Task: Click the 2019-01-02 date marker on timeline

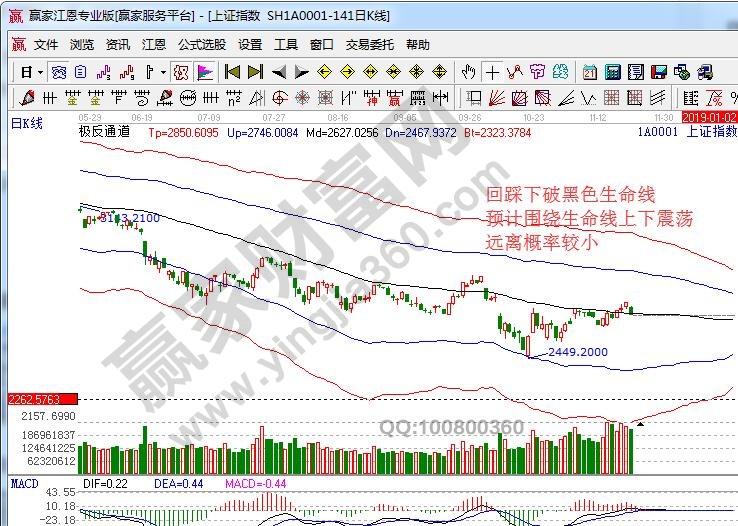Action: tap(708, 117)
